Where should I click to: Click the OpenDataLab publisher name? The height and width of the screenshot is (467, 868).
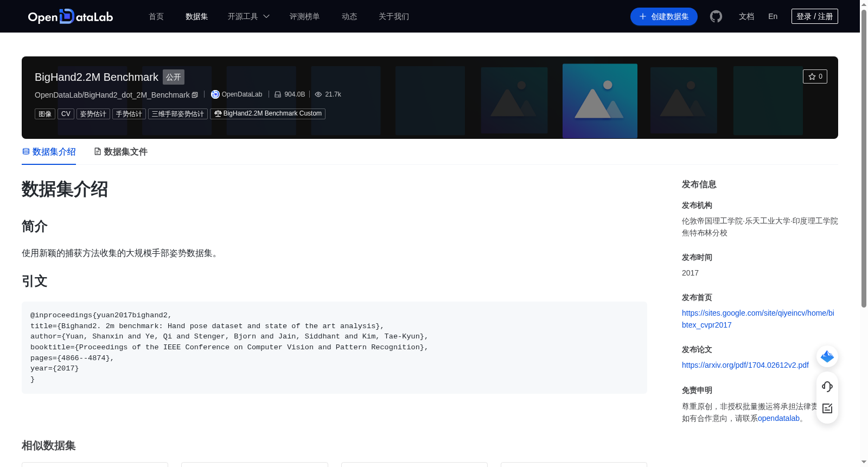pos(242,94)
